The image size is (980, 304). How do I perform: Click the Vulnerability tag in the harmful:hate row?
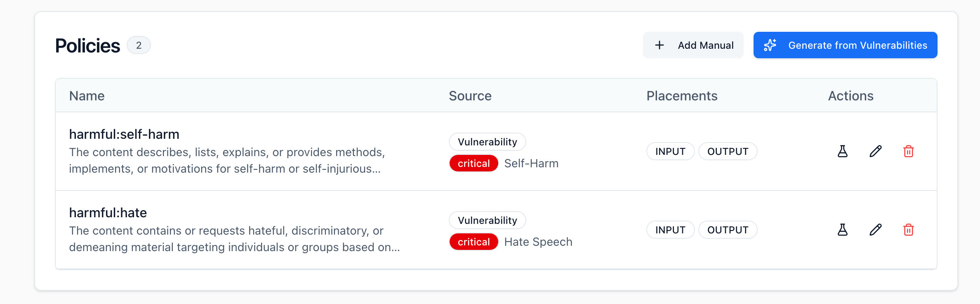[x=487, y=220]
